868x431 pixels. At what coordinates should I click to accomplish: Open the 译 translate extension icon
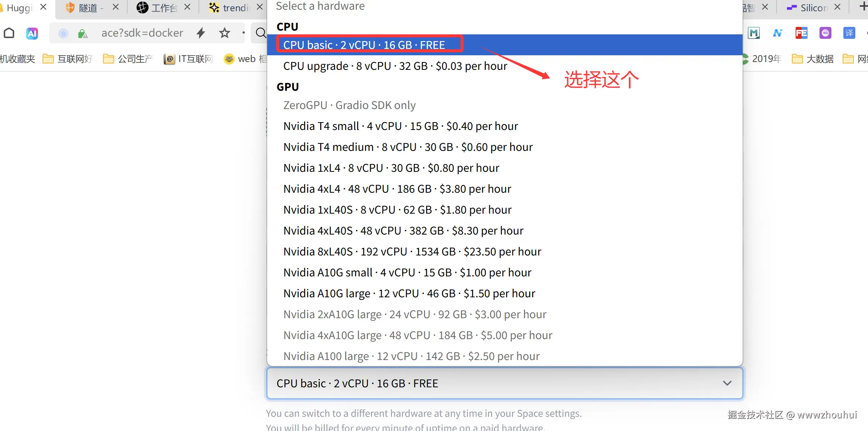pyautogui.click(x=849, y=33)
